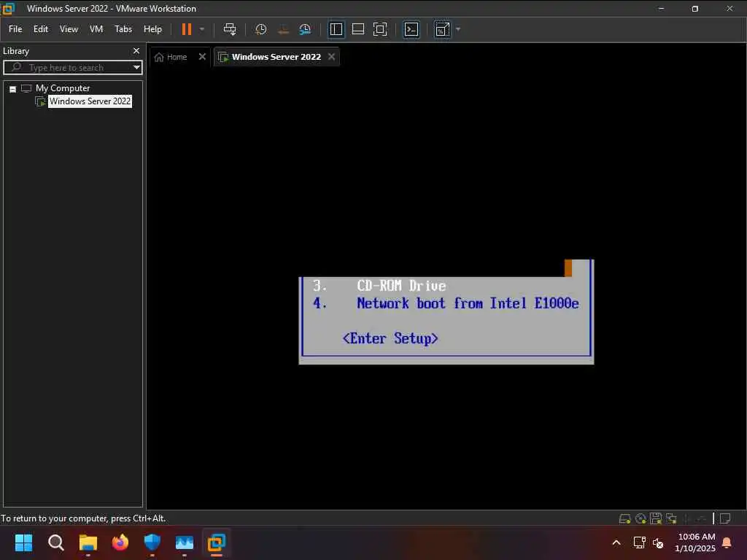Click the stretch guest display icon
This screenshot has height=560, width=747.
[x=442, y=29]
